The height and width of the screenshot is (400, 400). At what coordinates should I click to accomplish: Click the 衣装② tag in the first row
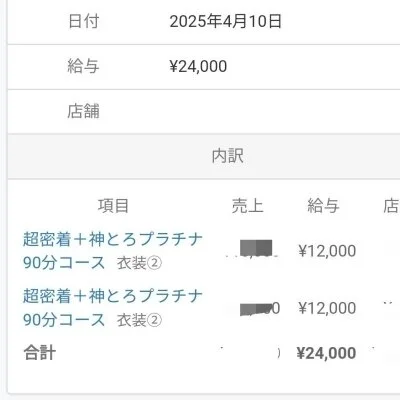click(139, 264)
